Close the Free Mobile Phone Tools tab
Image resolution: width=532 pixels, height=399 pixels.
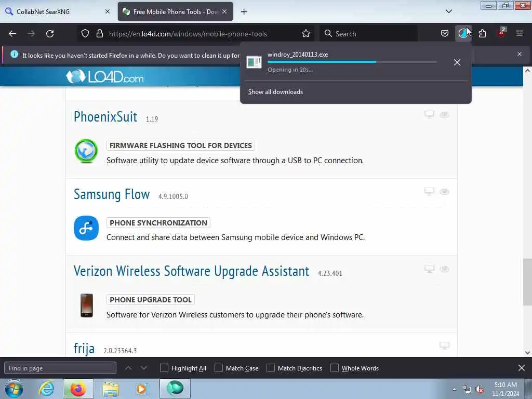224,11
